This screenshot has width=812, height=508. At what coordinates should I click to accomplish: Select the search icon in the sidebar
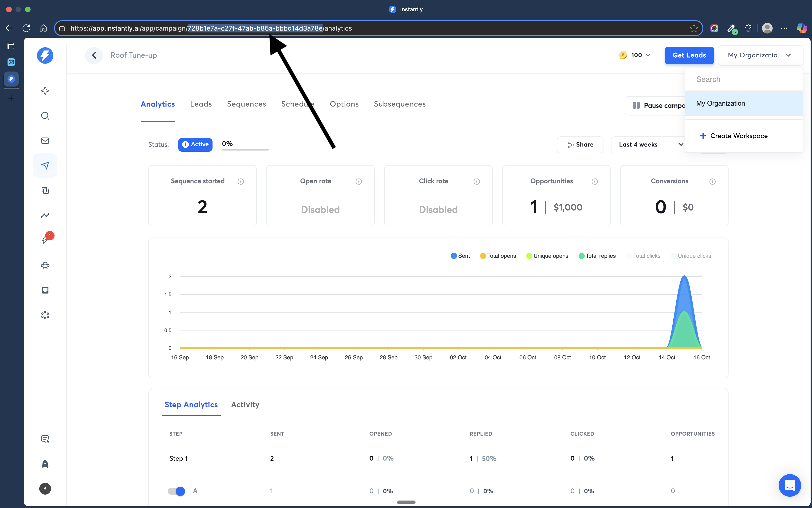tap(45, 115)
